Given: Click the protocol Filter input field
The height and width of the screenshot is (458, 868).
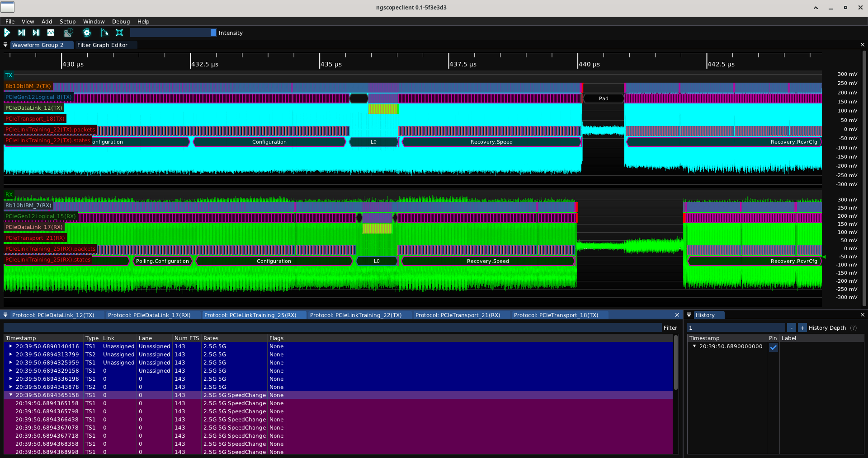Looking at the screenshot, I should tap(332, 328).
